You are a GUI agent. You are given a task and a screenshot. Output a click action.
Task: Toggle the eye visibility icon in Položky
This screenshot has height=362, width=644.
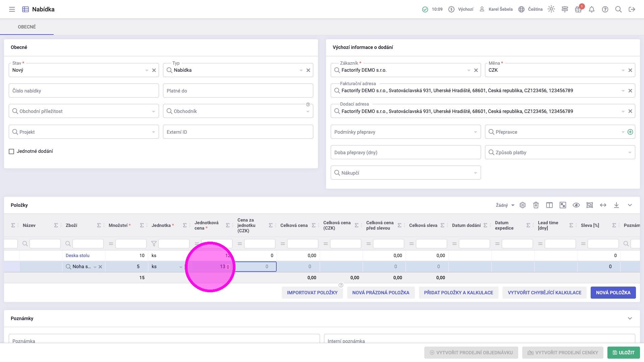click(576, 205)
